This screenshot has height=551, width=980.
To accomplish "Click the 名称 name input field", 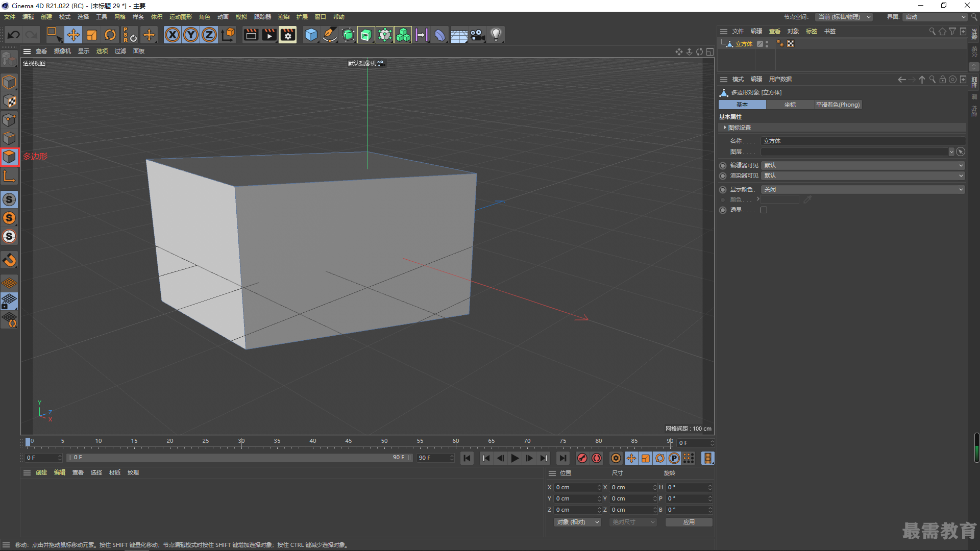I will (x=863, y=141).
